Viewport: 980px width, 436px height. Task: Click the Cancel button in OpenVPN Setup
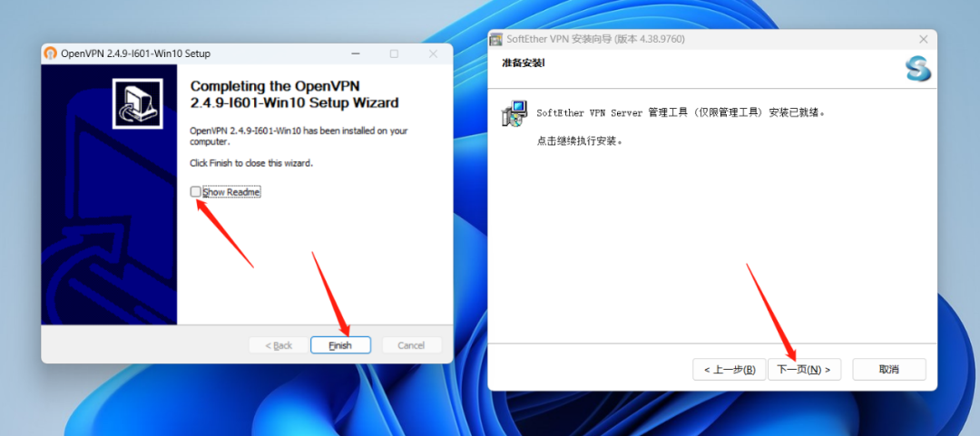(411, 344)
